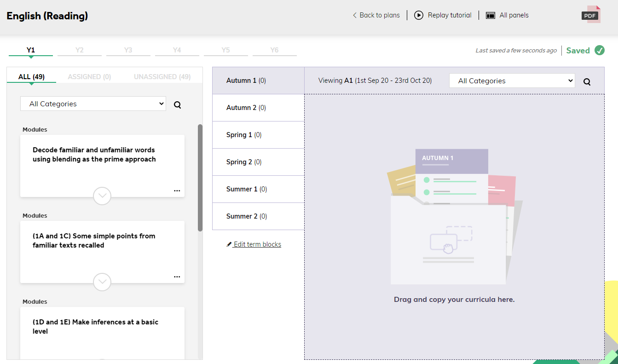The image size is (618, 364).
Task: Click search icon beside Viewing A1 categories
Action: click(587, 82)
